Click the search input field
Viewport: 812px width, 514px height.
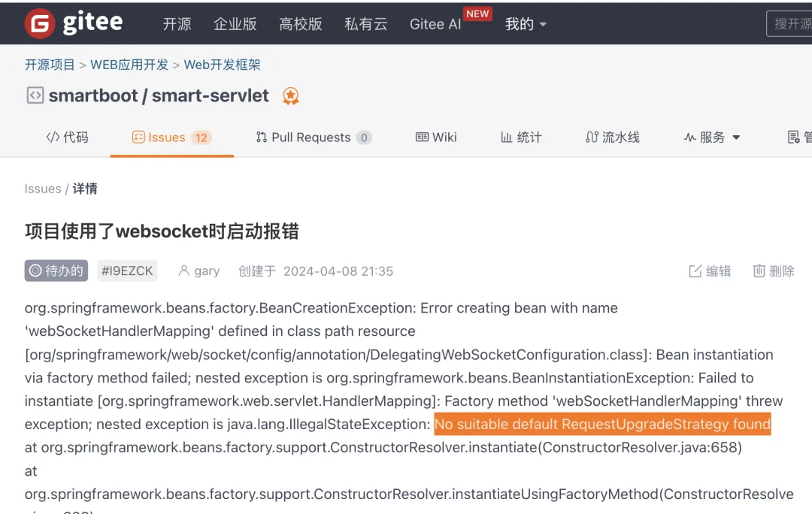pos(791,24)
